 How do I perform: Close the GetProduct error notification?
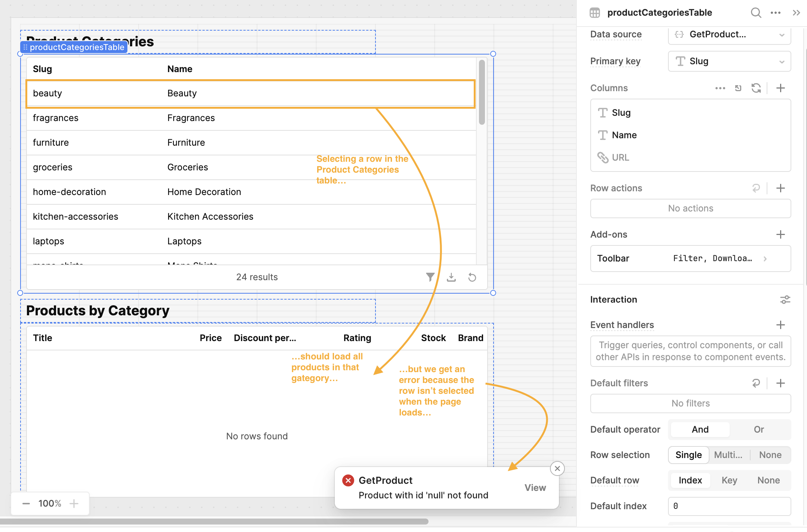(557, 468)
